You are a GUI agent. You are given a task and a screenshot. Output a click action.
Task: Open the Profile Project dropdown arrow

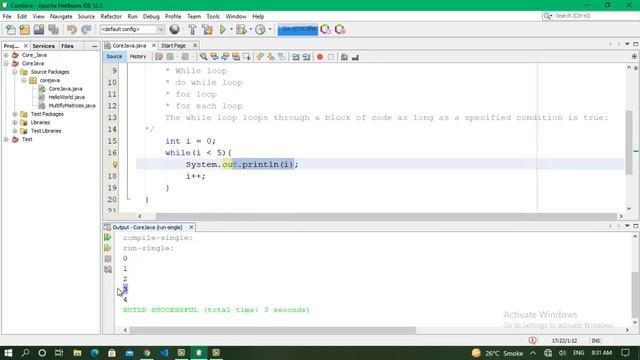pyautogui.click(x=270, y=29)
